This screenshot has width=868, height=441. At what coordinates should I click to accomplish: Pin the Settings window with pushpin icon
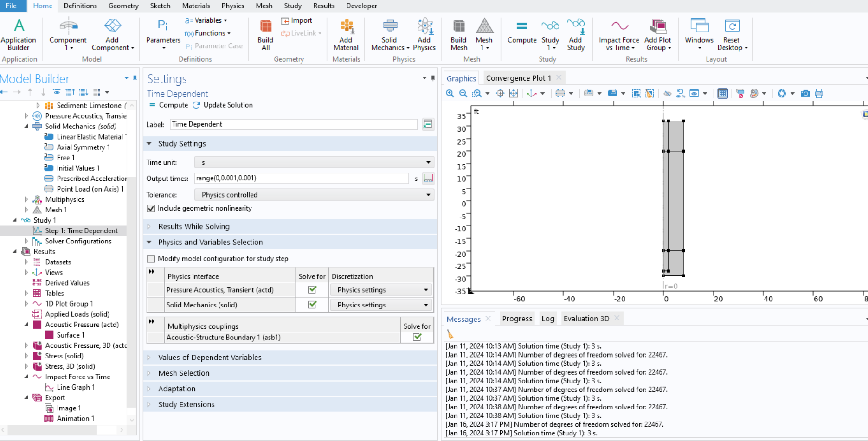pos(433,78)
